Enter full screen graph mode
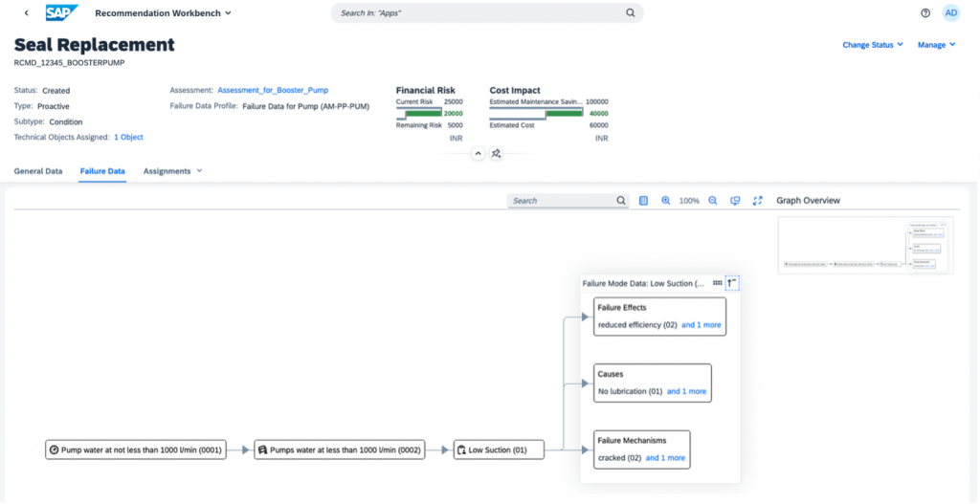The height and width of the screenshot is (504, 980). tap(758, 201)
